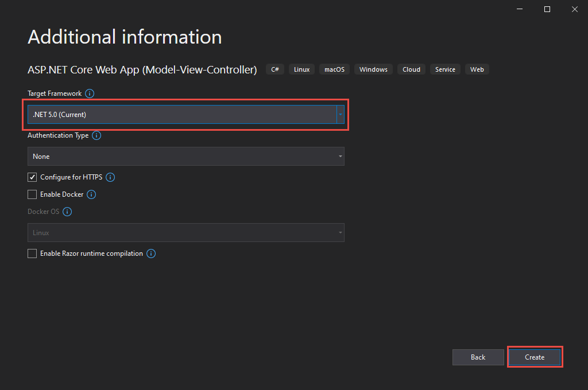This screenshot has width=588, height=390.
Task: Click the Target Framework info icon
Action: (90, 93)
